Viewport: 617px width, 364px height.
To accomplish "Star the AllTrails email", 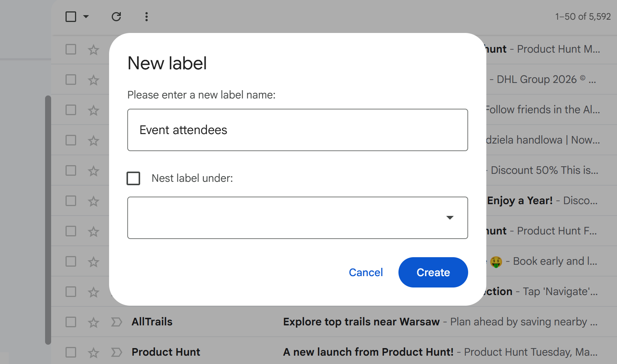I will coord(93,322).
